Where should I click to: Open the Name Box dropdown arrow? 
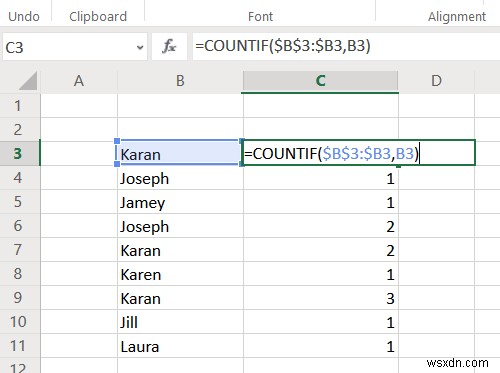coord(140,47)
